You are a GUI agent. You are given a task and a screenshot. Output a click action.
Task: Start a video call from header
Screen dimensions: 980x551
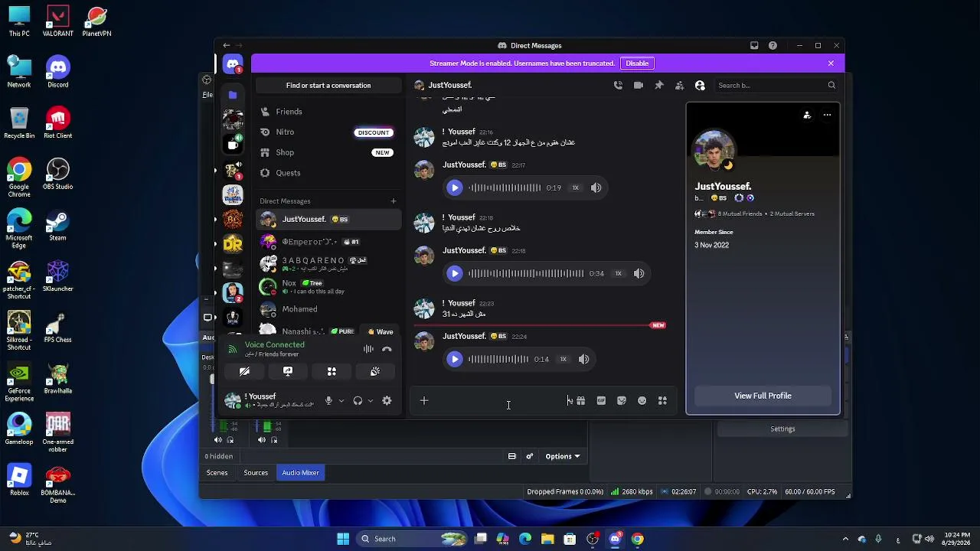pyautogui.click(x=639, y=85)
